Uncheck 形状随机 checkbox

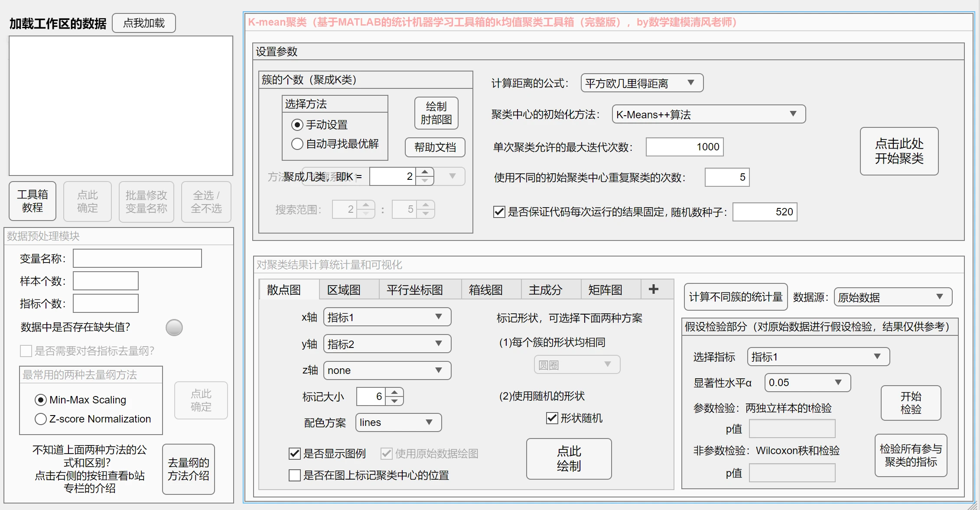(x=552, y=418)
